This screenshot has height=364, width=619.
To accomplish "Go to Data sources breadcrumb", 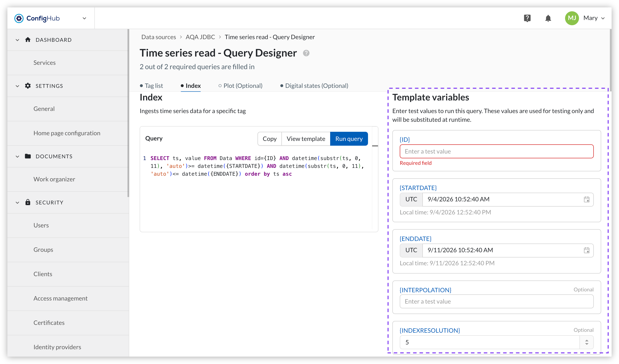I will 159,37.
